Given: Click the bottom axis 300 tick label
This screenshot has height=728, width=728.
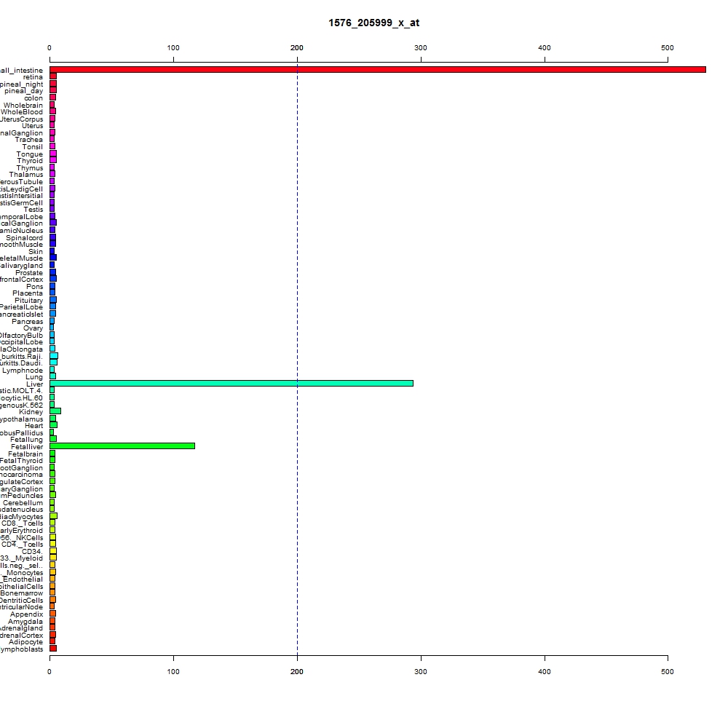Looking at the screenshot, I should (x=421, y=672).
